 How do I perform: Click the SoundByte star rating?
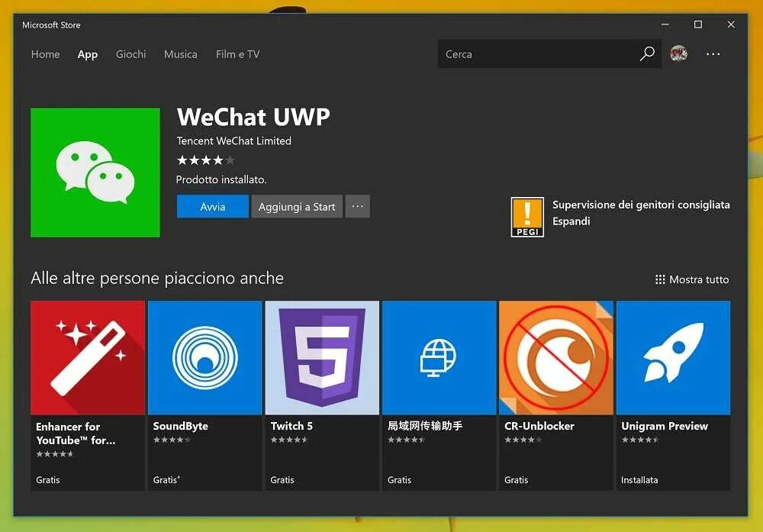172,440
